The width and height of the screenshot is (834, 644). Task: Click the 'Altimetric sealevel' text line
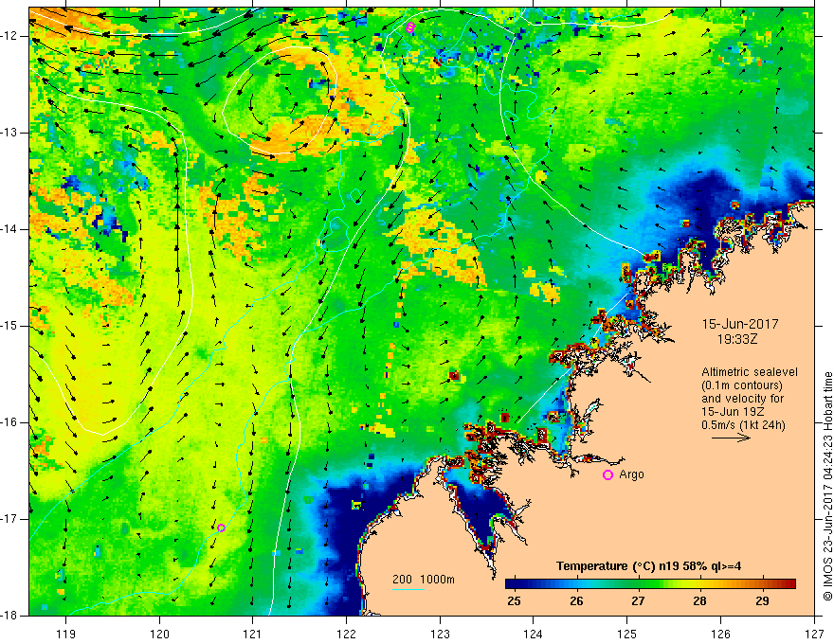tap(750, 372)
